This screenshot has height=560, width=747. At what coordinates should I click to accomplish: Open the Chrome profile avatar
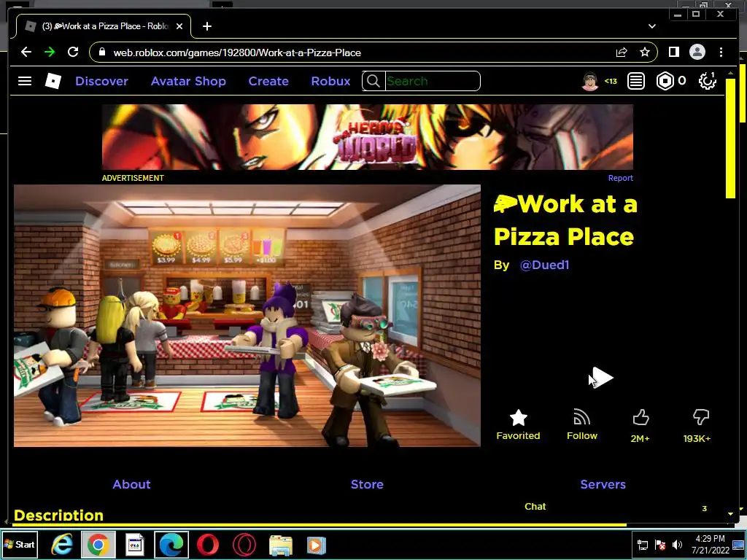tap(697, 52)
